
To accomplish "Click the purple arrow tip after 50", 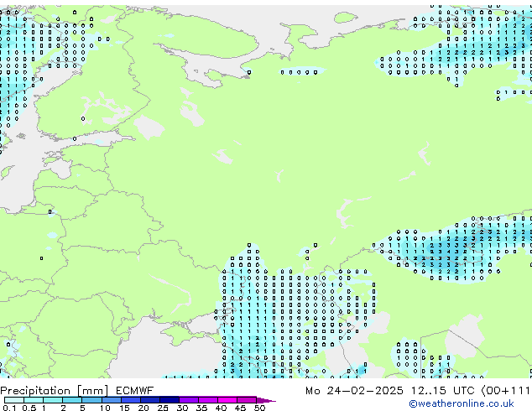I will pyautogui.click(x=266, y=400).
